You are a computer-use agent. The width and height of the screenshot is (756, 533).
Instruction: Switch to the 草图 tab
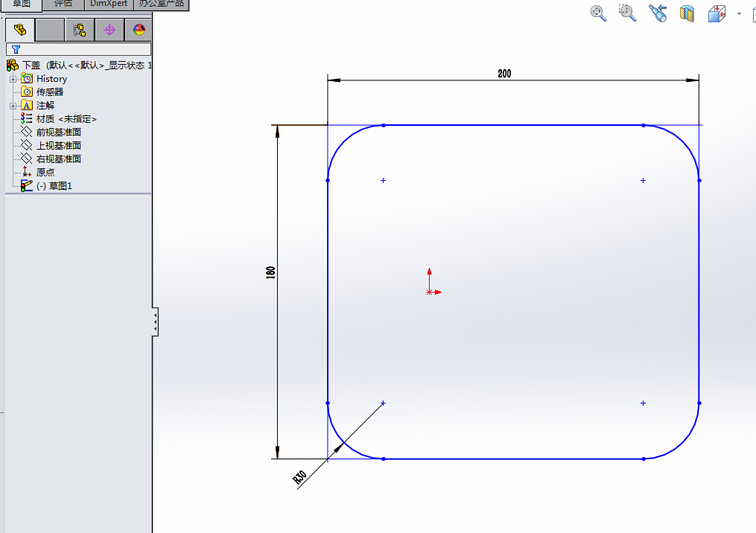(21, 4)
